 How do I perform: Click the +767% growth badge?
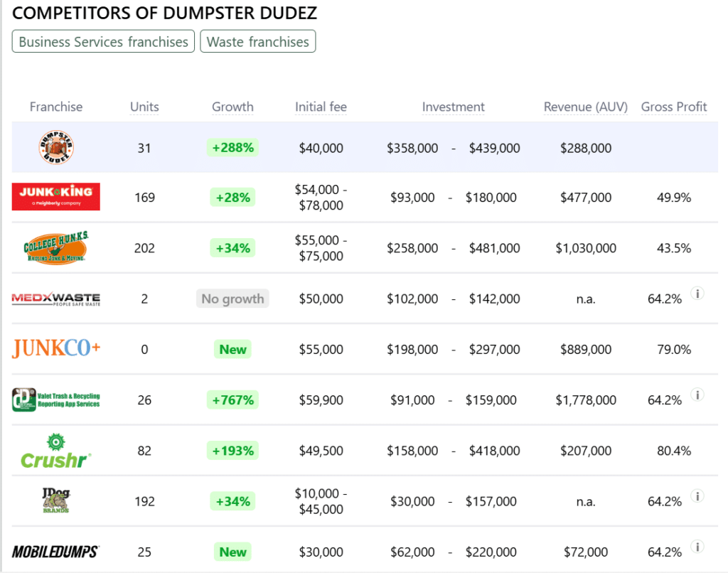point(232,400)
